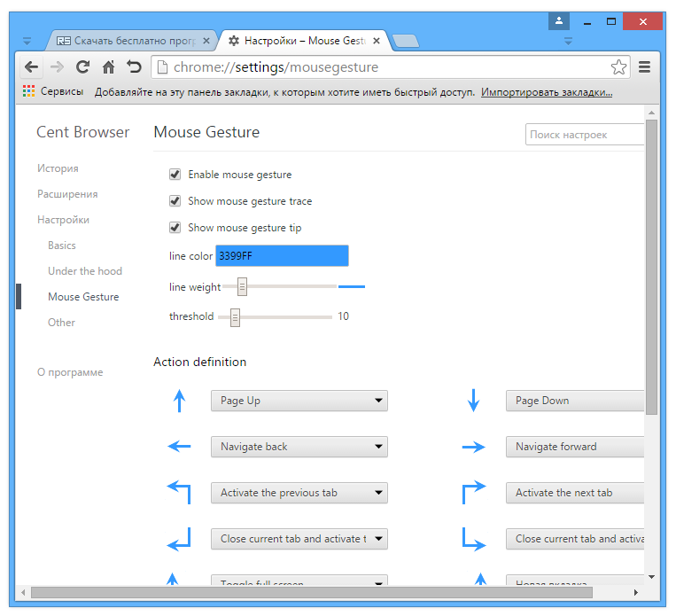The width and height of the screenshot is (676, 616).
Task: Click the up-then-left gesture icon
Action: coord(179,492)
